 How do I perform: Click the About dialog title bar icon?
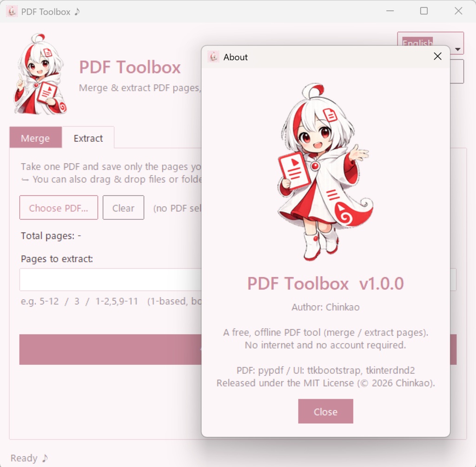pos(213,57)
